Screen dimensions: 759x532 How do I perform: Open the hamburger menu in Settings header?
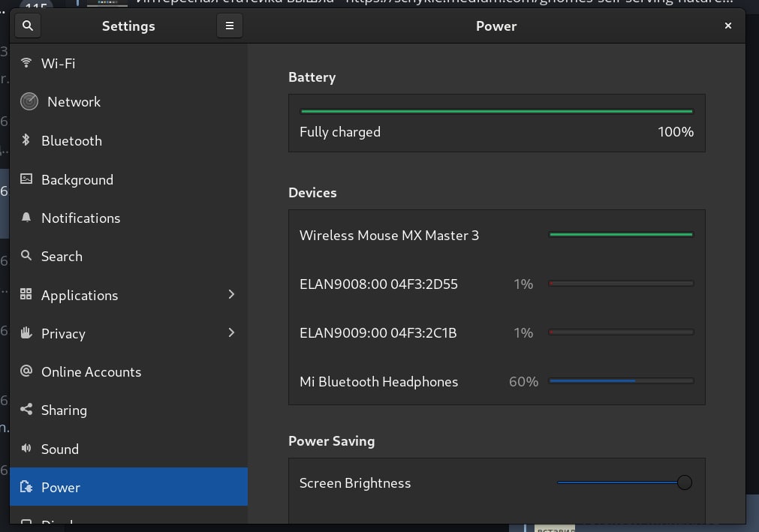tap(230, 26)
